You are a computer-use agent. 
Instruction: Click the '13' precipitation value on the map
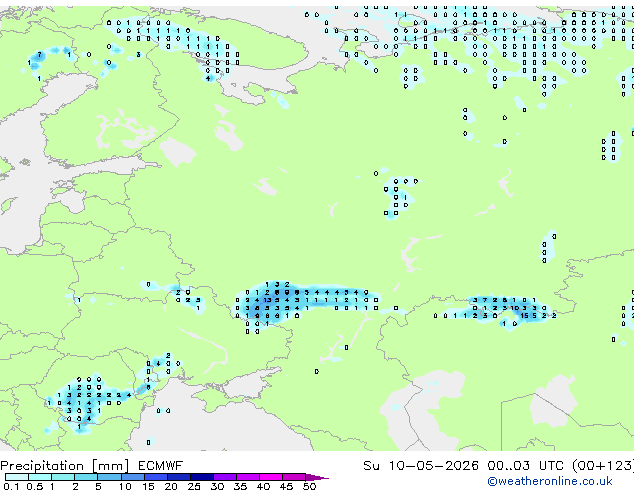click(267, 300)
